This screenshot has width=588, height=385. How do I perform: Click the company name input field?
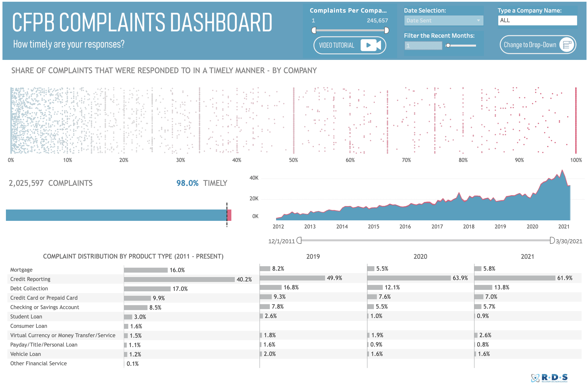537,20
